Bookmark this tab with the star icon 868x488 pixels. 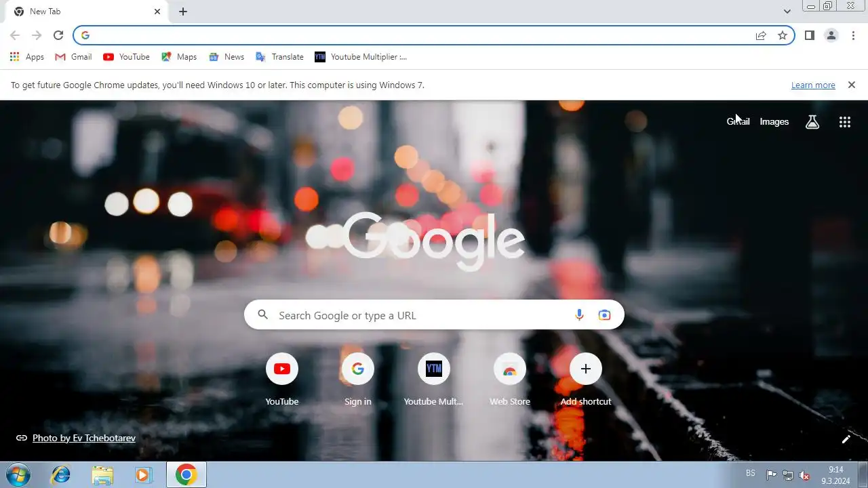point(783,35)
